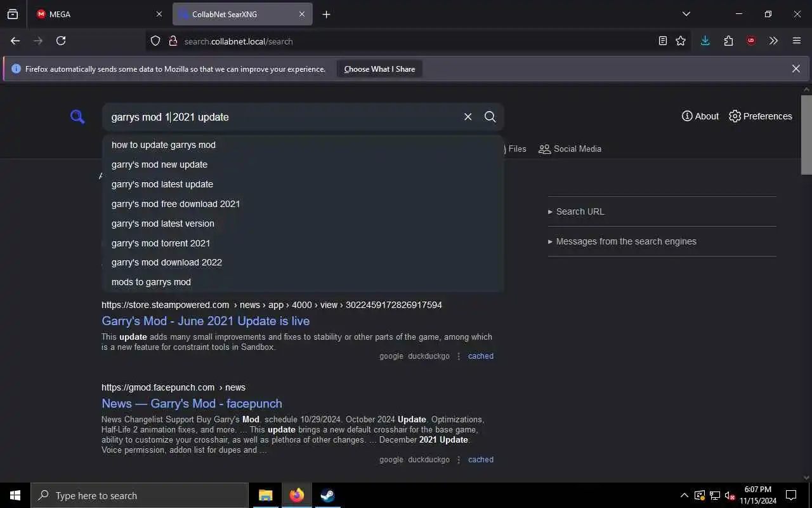Viewport: 812px width, 508px height.
Task: Select the CollabNet SearXNG tab
Action: pyautogui.click(x=242, y=14)
